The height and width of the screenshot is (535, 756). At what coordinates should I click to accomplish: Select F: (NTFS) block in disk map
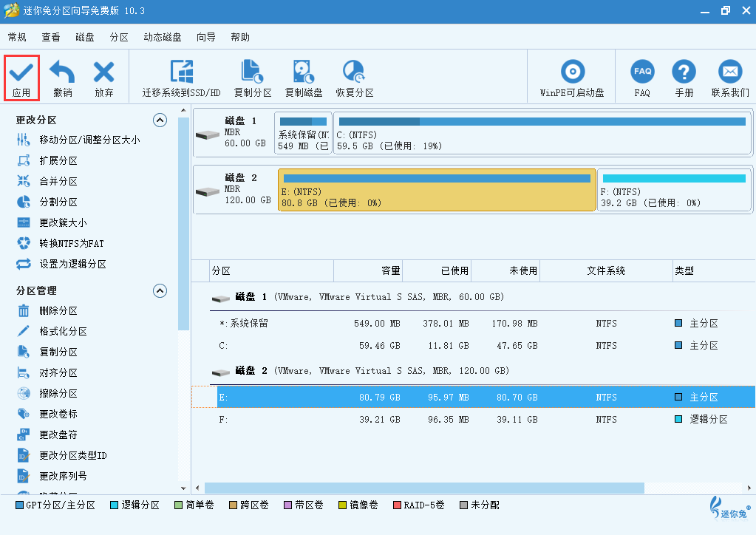coord(674,190)
